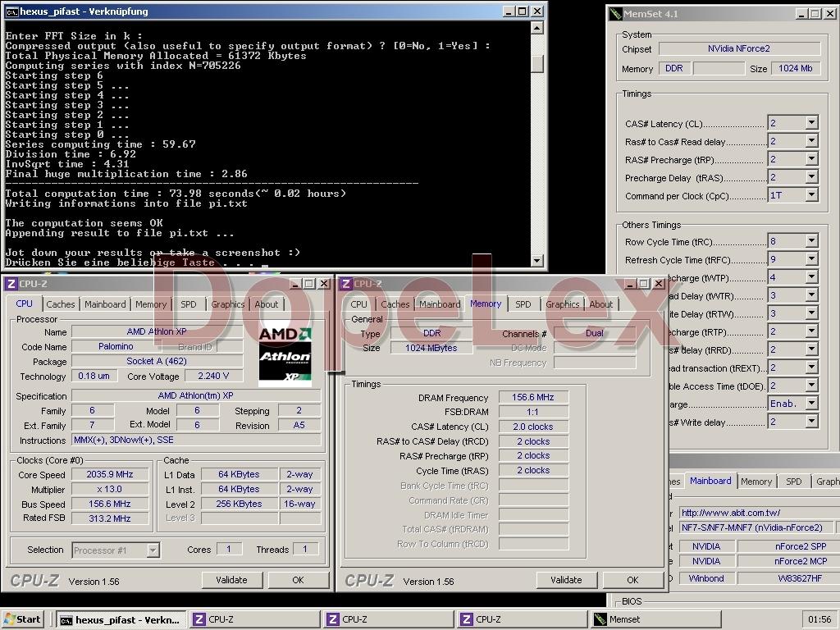Click the DRAM Frequency value 156.6 MHz

tap(533, 398)
